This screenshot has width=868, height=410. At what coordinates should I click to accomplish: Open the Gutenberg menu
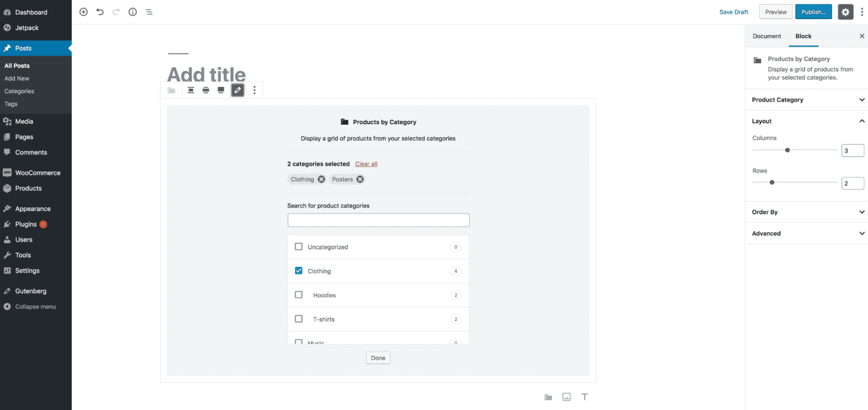36,291
